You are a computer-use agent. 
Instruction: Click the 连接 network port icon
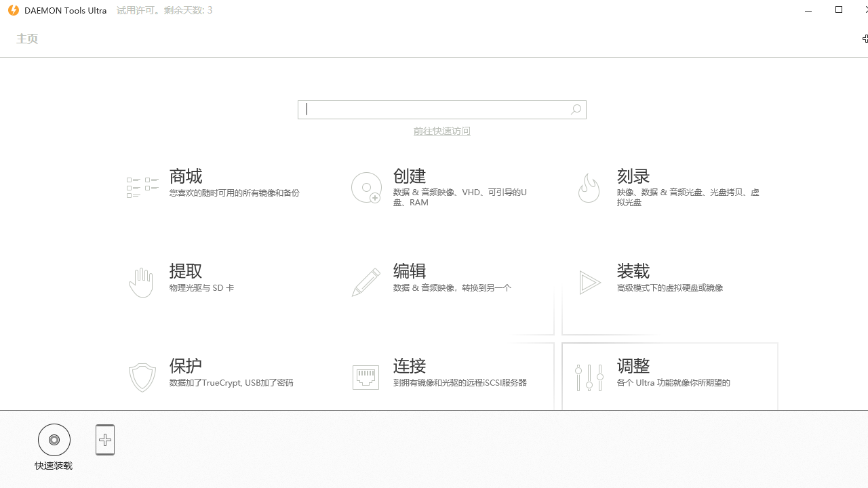coord(366,378)
